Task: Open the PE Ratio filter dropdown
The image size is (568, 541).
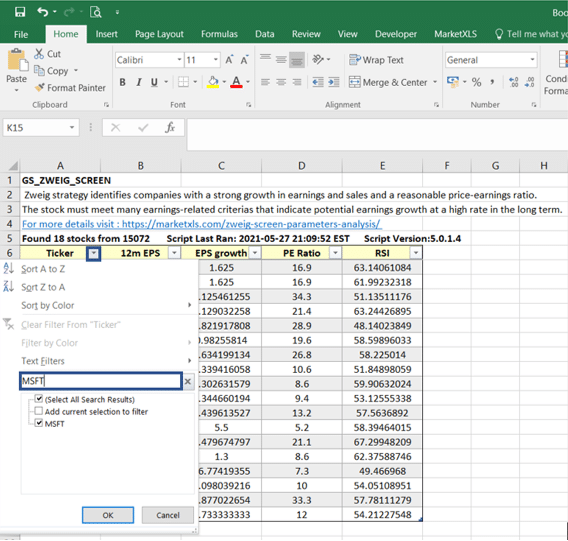Action: pyautogui.click(x=335, y=253)
